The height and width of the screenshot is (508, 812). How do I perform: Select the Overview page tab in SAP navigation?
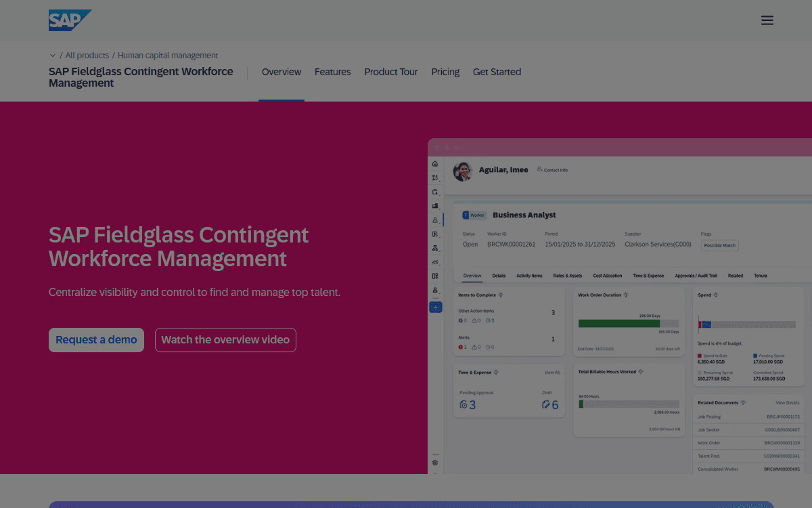tap(281, 72)
